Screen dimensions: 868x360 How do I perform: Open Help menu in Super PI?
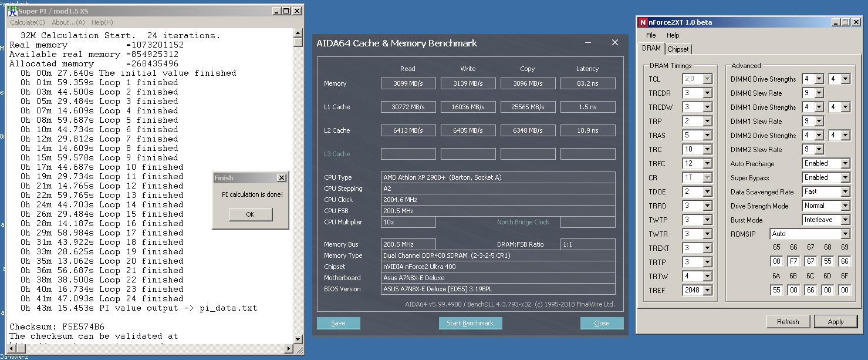[102, 22]
